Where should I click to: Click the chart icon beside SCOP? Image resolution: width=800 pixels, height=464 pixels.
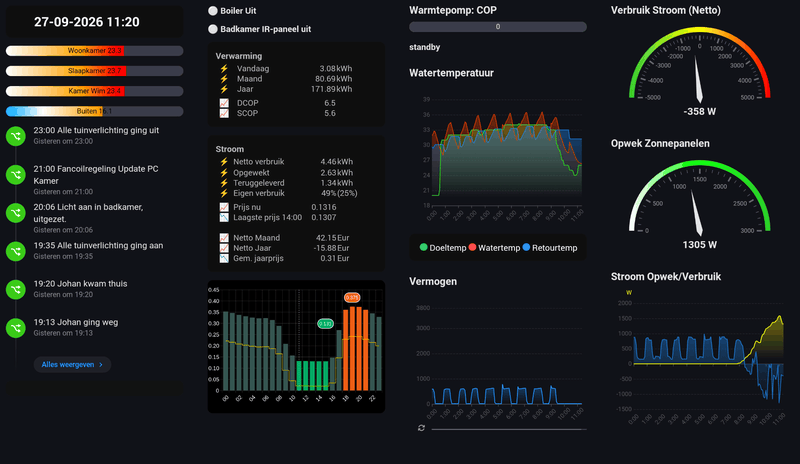[x=224, y=113]
